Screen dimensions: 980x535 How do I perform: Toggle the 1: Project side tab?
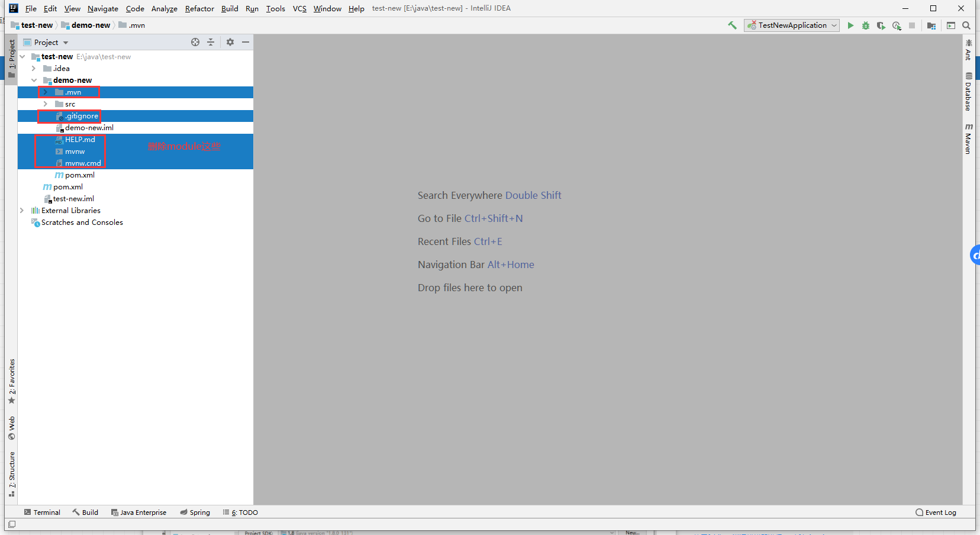click(x=11, y=58)
